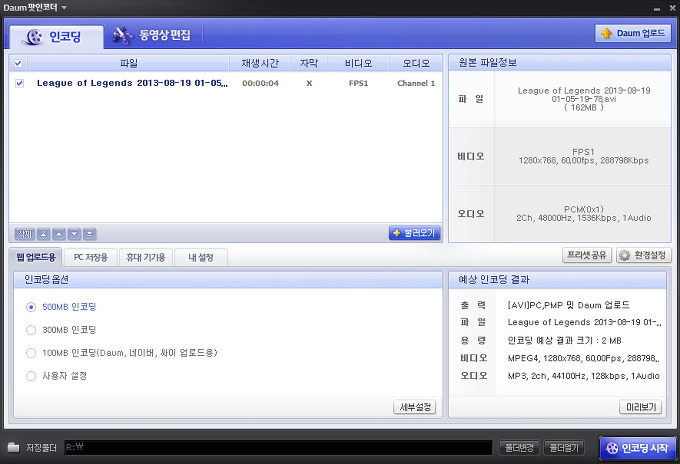Move file to top with first arrow icon
This screenshot has height=464, width=680.
(x=43, y=234)
